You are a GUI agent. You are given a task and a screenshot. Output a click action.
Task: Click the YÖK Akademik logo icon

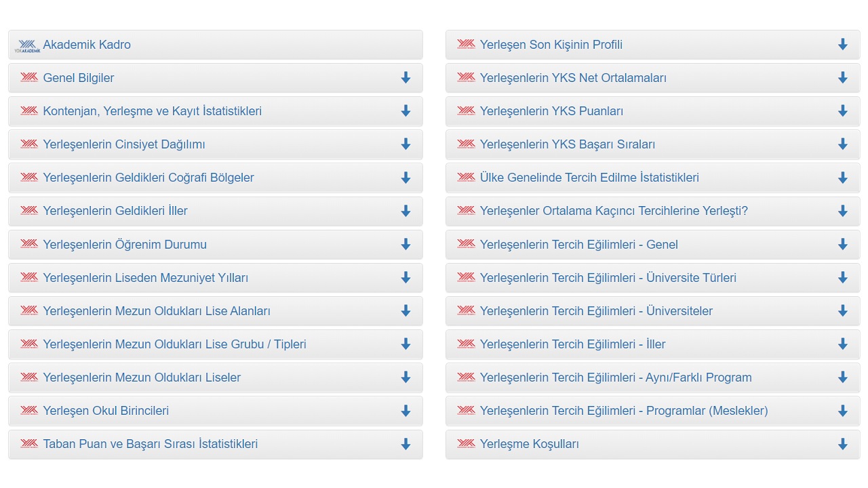[x=28, y=45]
